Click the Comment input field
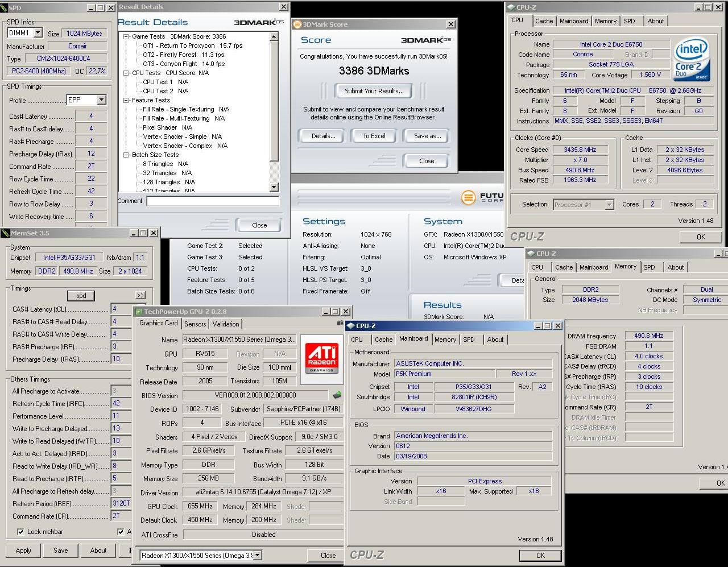The image size is (728, 567). pyautogui.click(x=213, y=201)
